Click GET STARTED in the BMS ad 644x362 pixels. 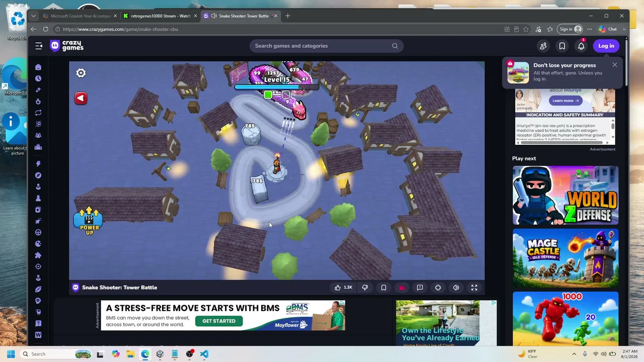click(x=219, y=321)
